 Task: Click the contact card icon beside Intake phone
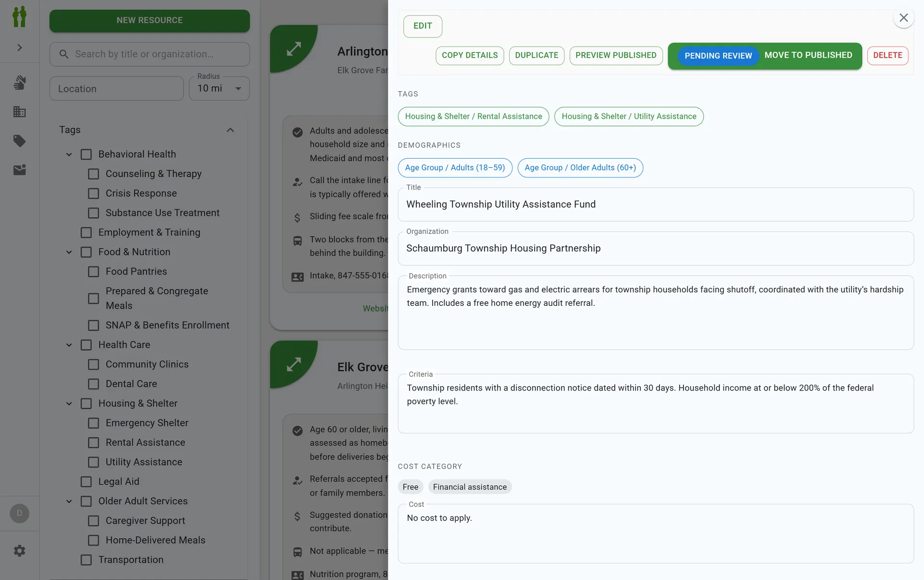pos(297,277)
